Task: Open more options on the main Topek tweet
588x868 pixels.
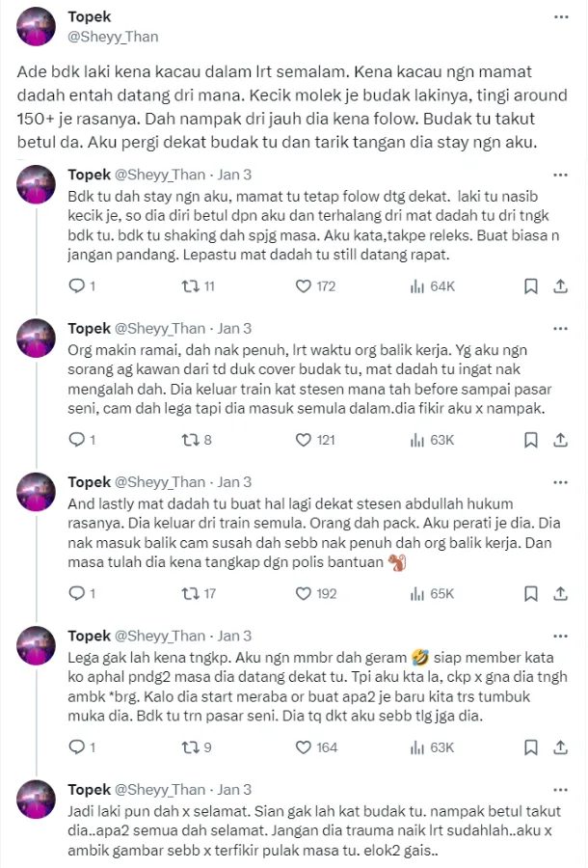Action: click(x=560, y=17)
